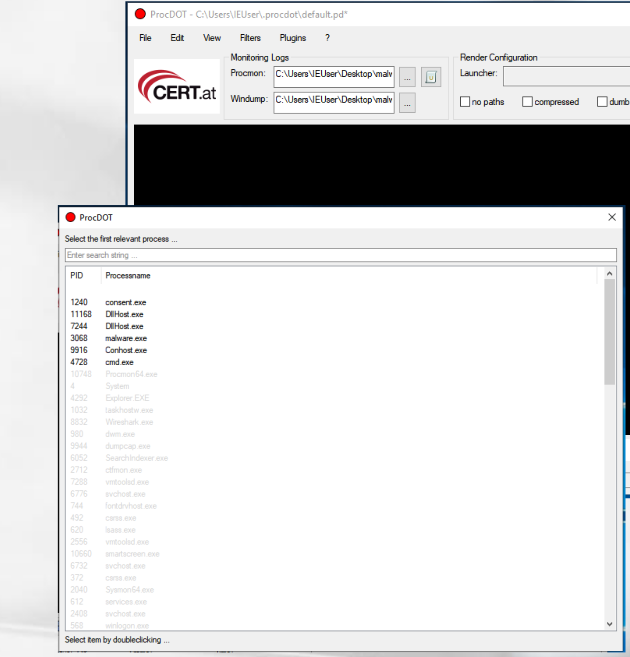This screenshot has width=630, height=657.
Task: Select Procmon64.exe PID 10748
Action: pyautogui.click(x=335, y=374)
